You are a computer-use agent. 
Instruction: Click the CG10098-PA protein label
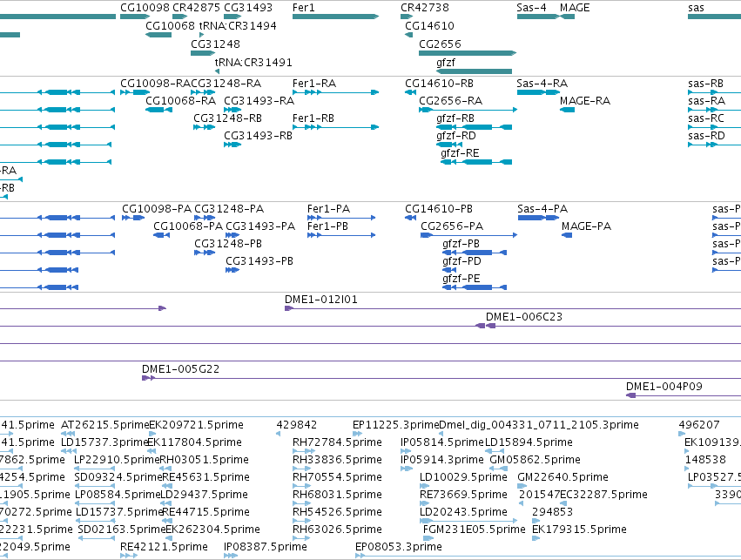coord(157,209)
